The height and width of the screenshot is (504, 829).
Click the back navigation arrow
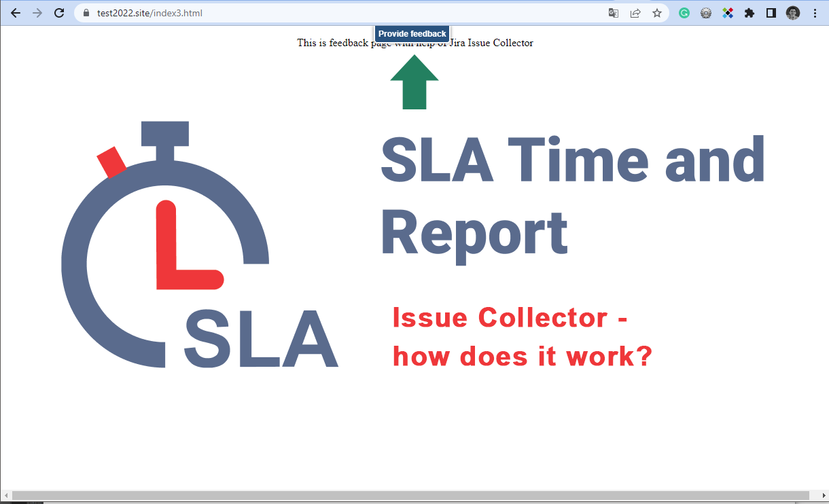tap(15, 13)
